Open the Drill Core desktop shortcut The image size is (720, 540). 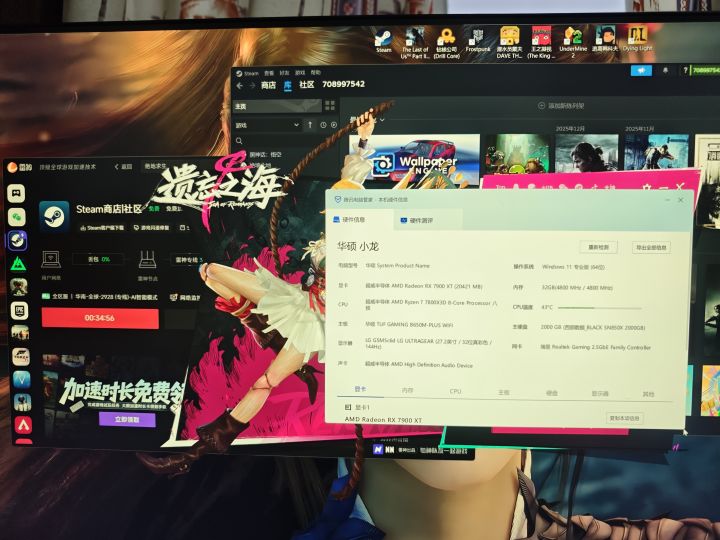447,42
